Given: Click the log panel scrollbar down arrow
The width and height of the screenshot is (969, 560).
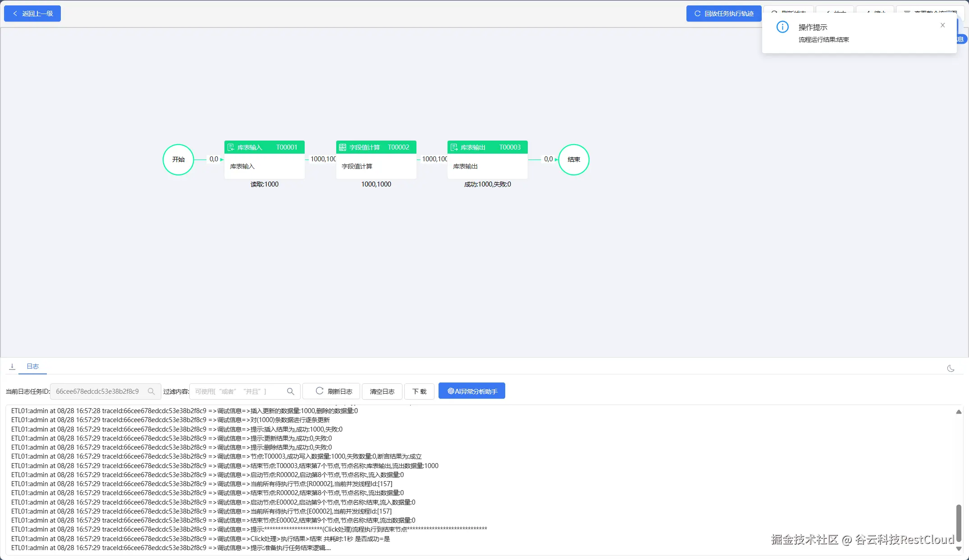Looking at the screenshot, I should click(x=959, y=548).
